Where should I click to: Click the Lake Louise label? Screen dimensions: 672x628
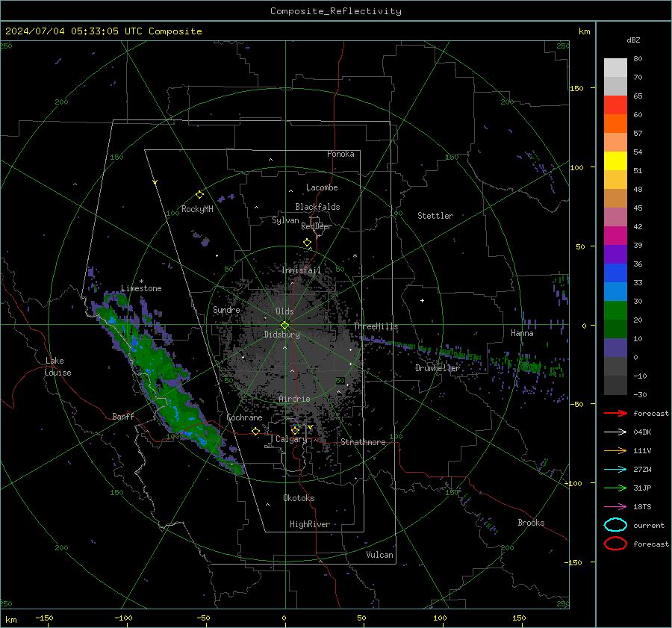coord(58,367)
